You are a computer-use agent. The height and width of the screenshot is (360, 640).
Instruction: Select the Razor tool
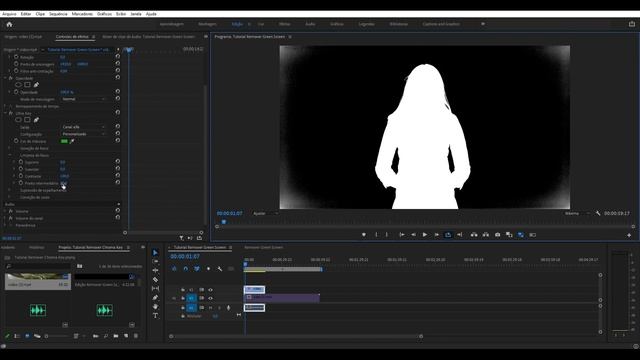click(x=155, y=280)
